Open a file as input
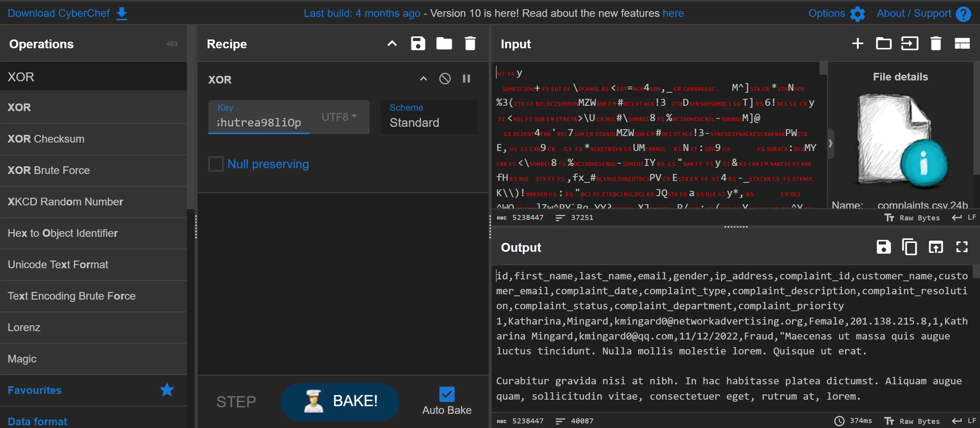This screenshot has width=980, height=428. pos(910,44)
